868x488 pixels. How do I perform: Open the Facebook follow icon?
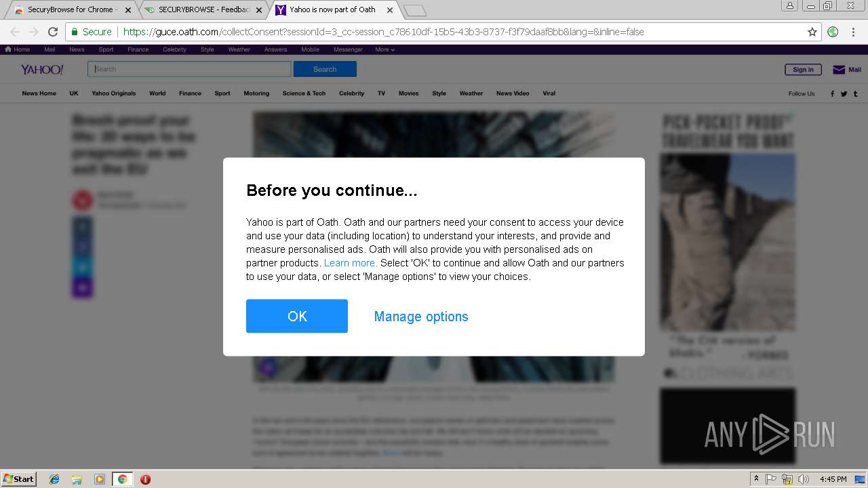(833, 94)
